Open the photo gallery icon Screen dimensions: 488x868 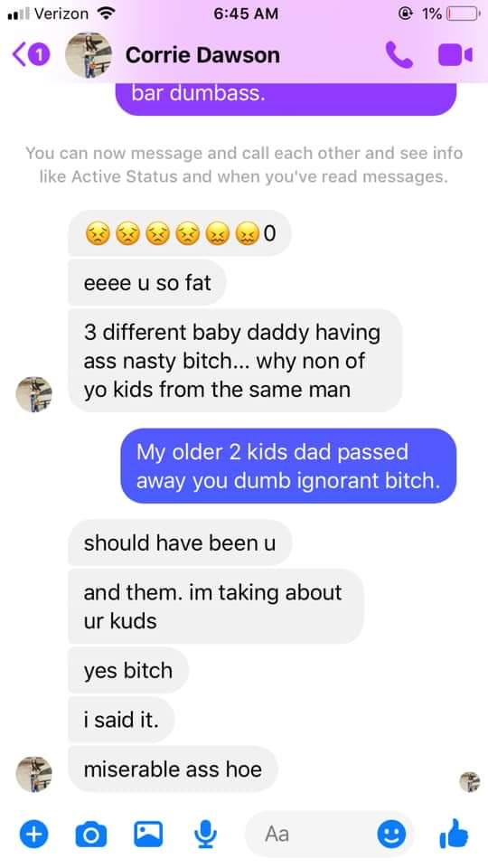click(149, 833)
